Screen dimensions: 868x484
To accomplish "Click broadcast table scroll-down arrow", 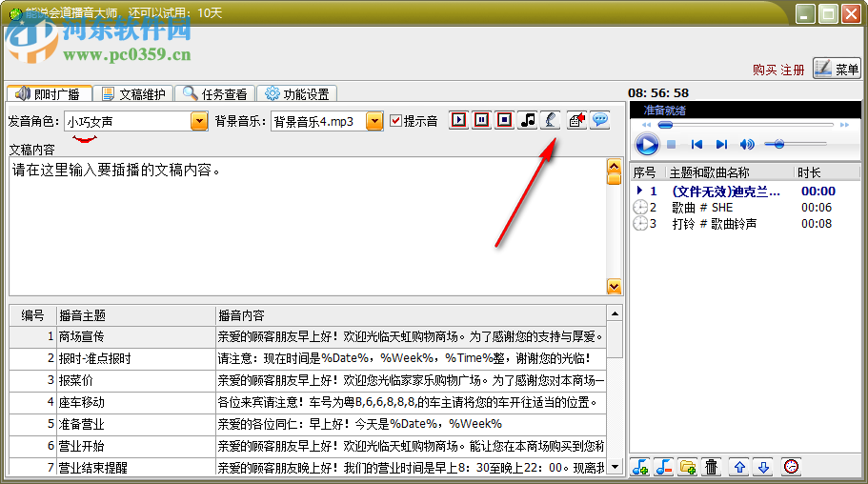I will click(615, 467).
